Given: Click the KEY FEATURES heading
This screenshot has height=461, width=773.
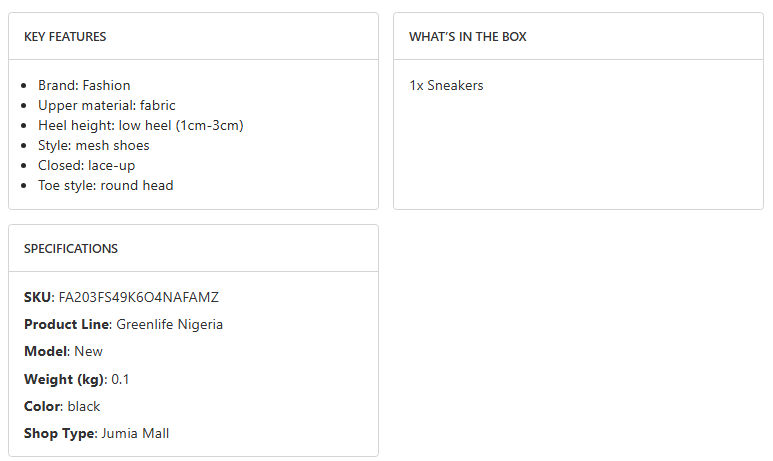Looking at the screenshot, I should click(x=65, y=37).
